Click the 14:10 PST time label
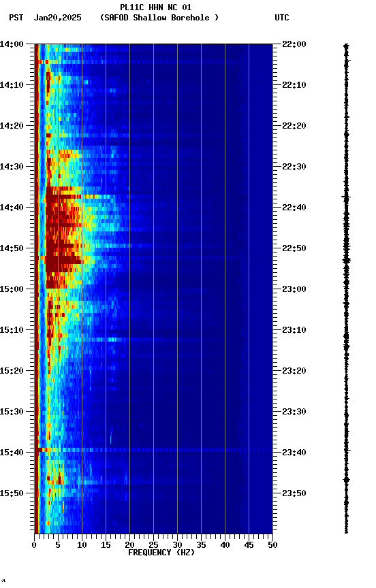Screen dimensions: 376x588 (12, 85)
